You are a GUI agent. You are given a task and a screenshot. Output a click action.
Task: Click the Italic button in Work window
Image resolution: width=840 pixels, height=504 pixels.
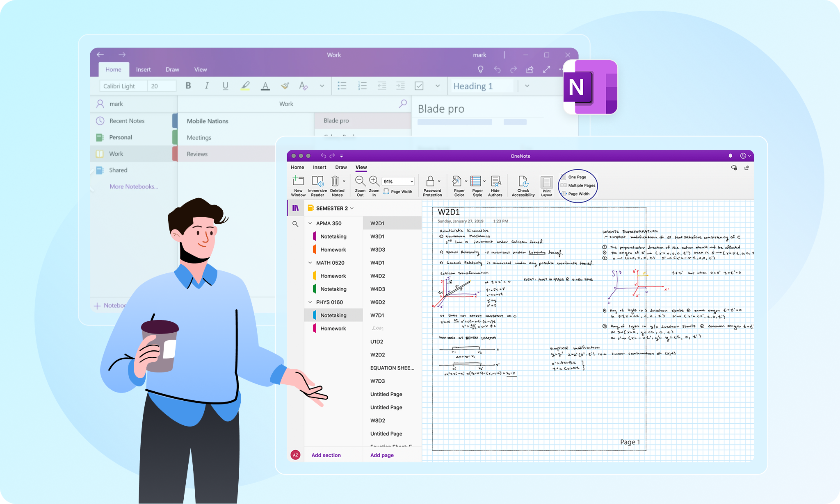click(207, 86)
